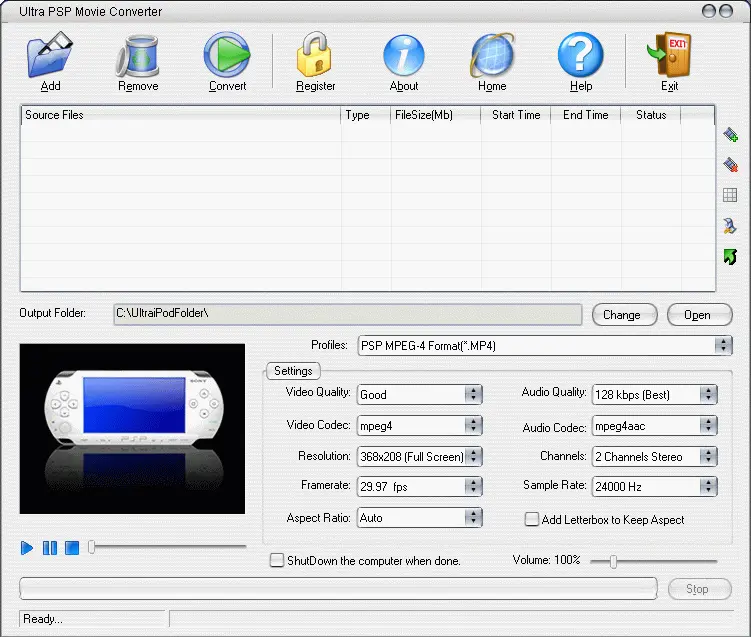This screenshot has height=637, width=751.
Task: Click the Status column header
Action: pos(651,115)
